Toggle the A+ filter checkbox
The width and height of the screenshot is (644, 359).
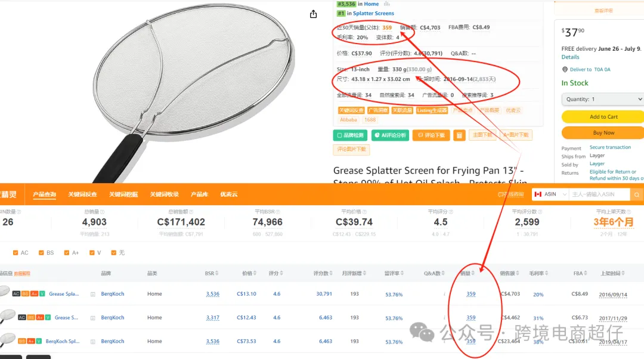pos(67,253)
